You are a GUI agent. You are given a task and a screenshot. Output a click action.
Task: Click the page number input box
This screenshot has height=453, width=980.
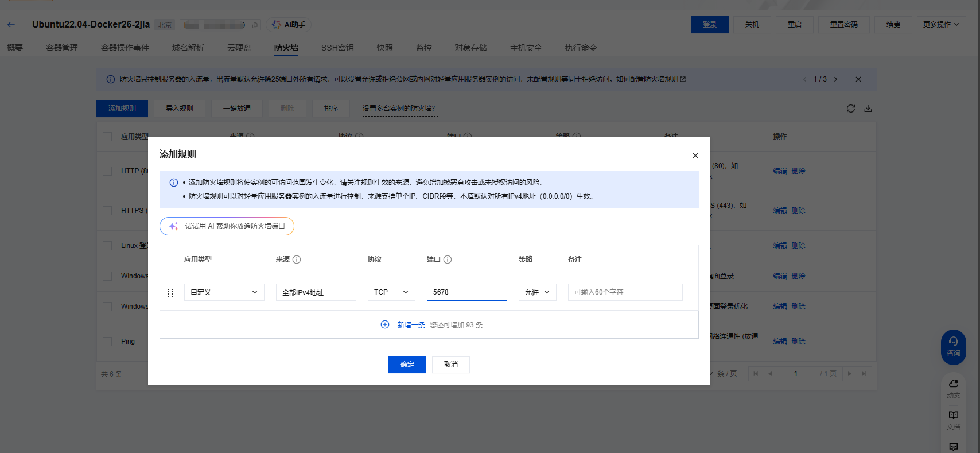point(796,374)
